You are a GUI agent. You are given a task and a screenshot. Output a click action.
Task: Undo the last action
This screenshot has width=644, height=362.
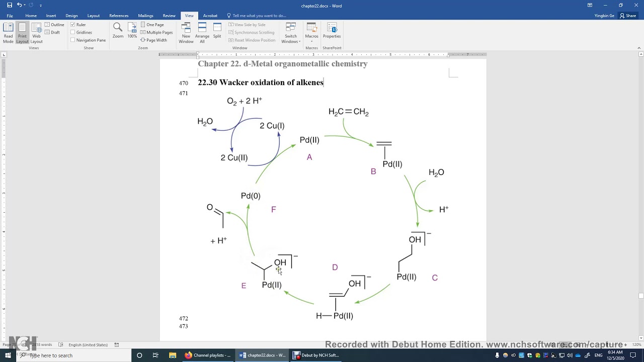[19, 6]
